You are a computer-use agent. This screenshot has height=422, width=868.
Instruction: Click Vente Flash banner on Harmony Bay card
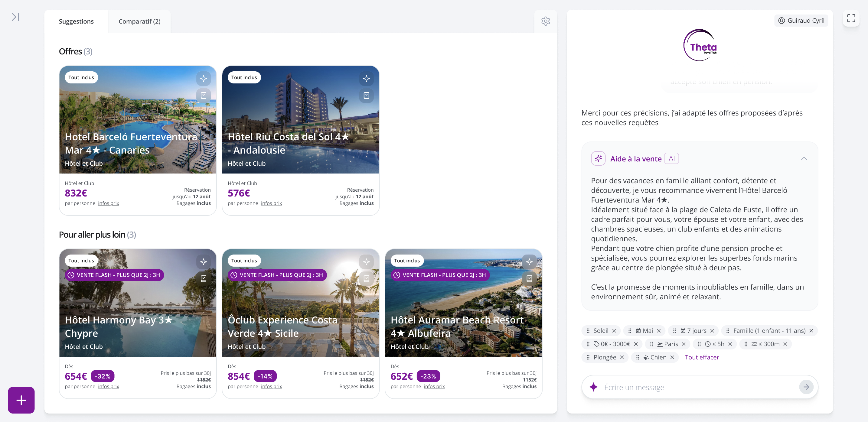pos(115,275)
